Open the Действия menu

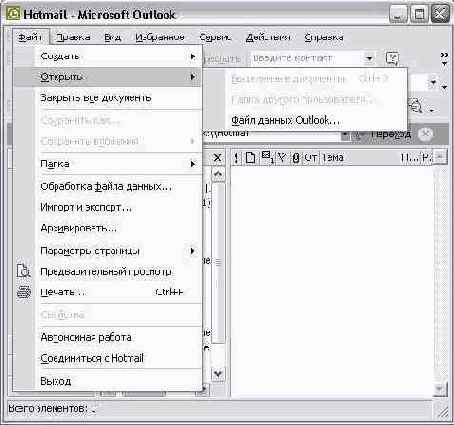[x=268, y=37]
